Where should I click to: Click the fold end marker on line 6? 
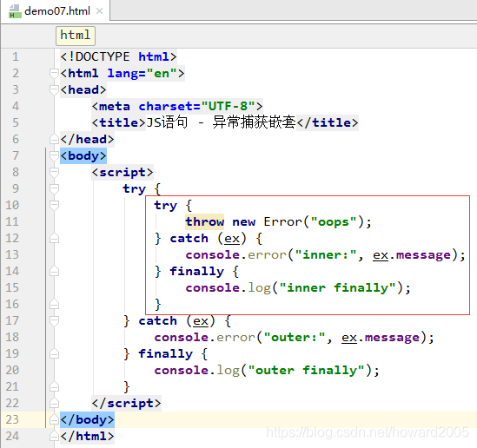click(54, 139)
